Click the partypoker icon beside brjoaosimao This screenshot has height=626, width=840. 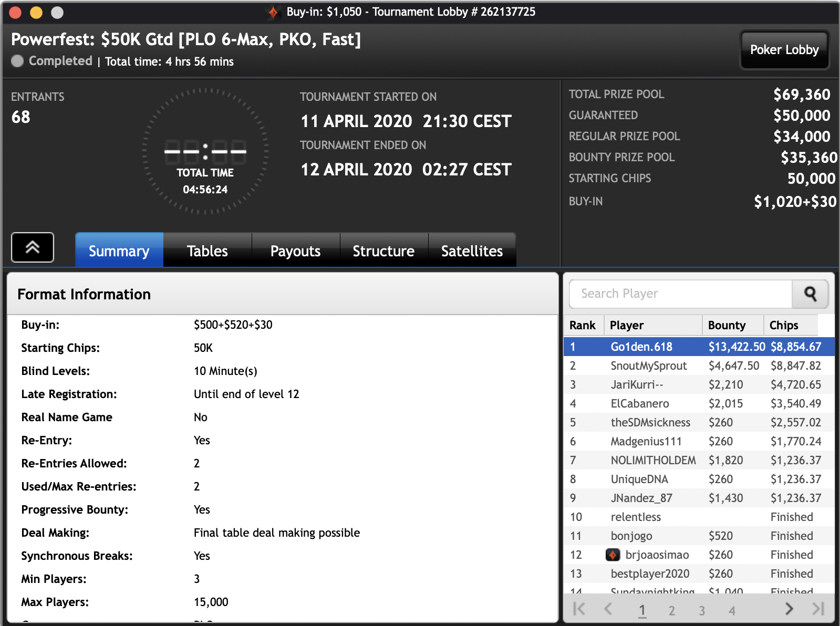[x=613, y=555]
